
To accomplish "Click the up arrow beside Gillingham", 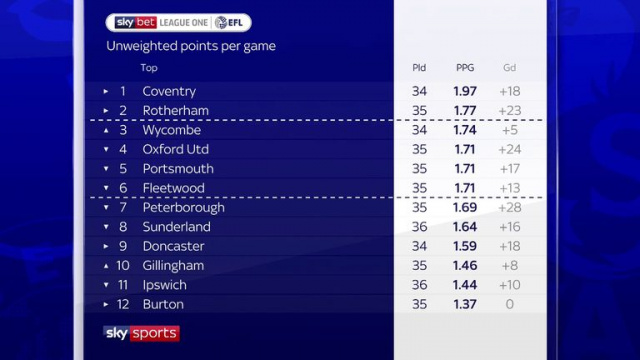I will (x=106, y=266).
